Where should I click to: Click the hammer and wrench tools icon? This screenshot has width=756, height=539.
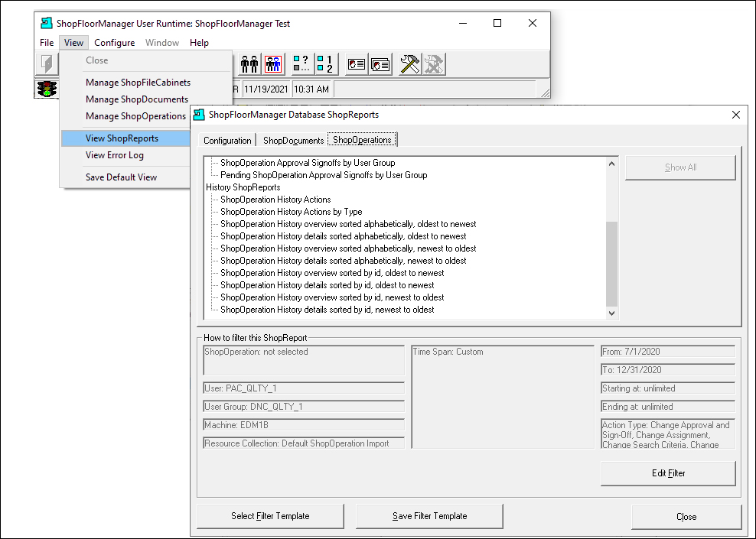(410, 64)
